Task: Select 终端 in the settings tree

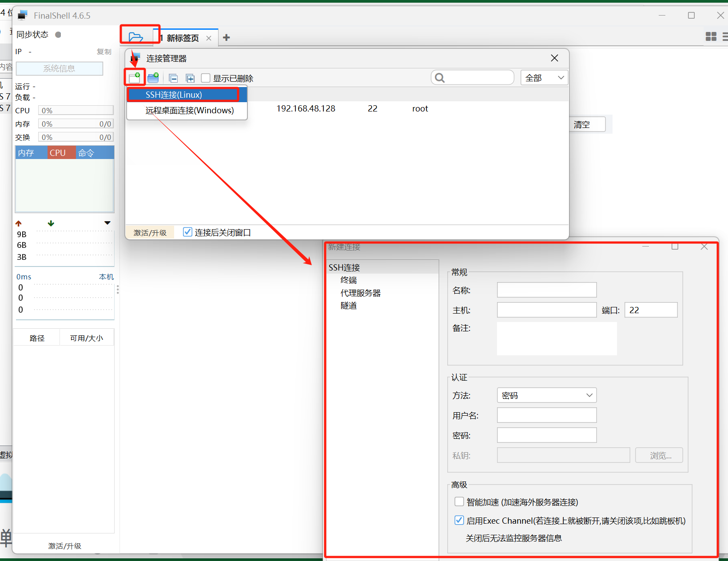Action: click(x=349, y=280)
